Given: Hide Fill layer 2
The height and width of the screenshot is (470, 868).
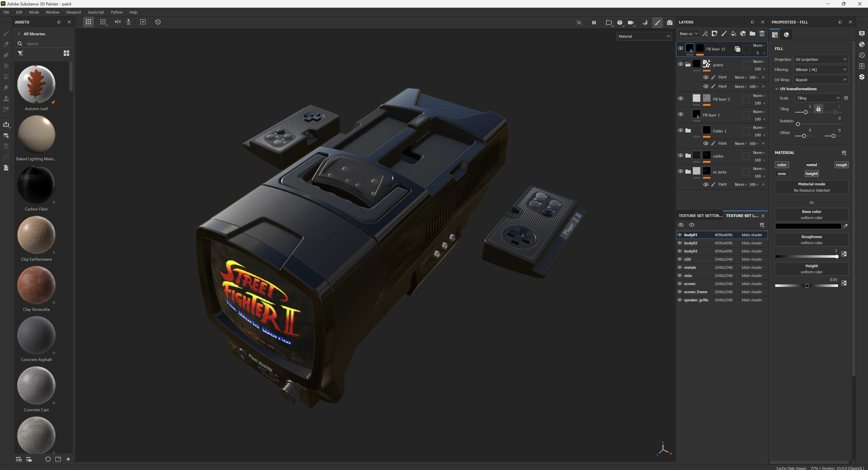Looking at the screenshot, I should tap(681, 98).
